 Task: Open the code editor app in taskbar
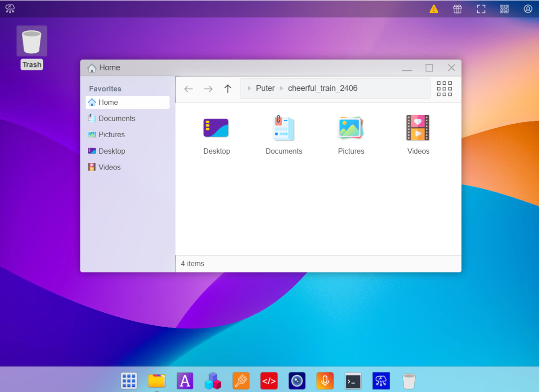[x=269, y=381]
